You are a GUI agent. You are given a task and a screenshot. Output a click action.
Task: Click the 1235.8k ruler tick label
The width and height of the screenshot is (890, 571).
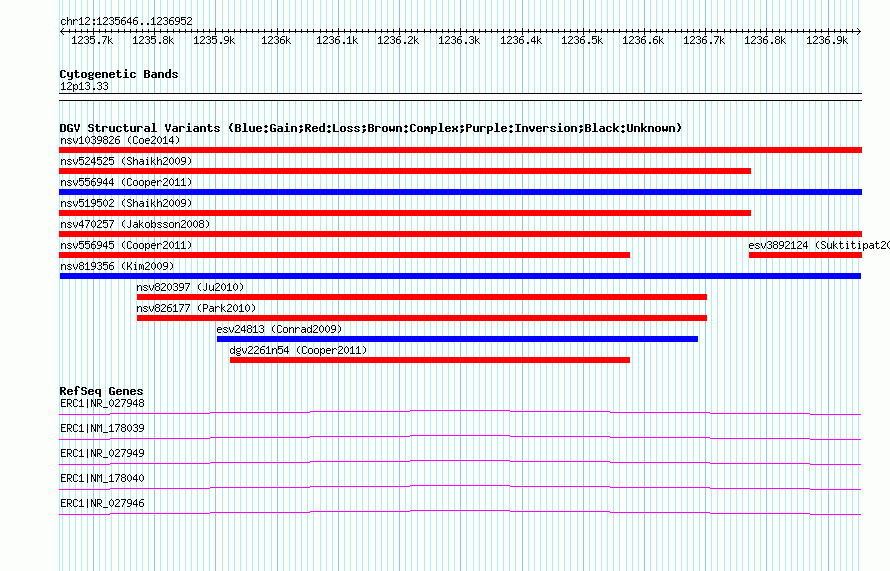click(153, 40)
